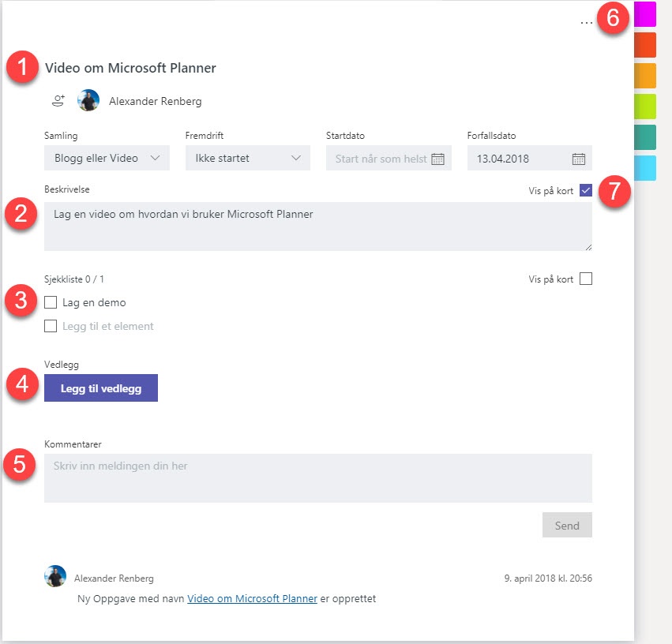Select the magenta label color
This screenshot has width=672, height=644.
click(x=645, y=14)
